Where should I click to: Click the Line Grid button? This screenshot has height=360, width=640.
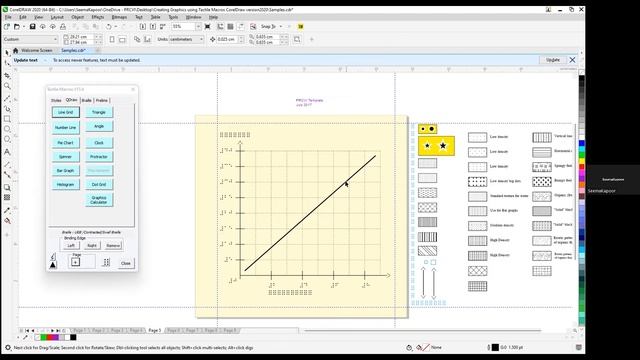[66, 112]
